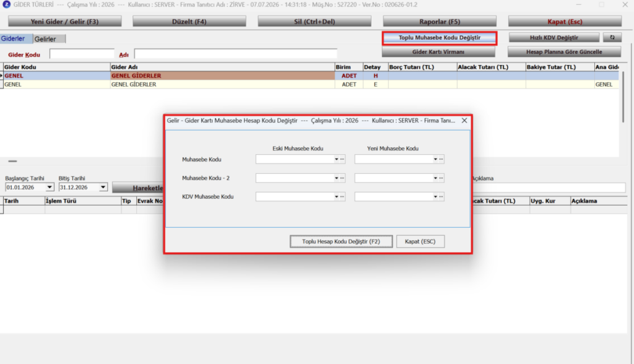Switch to the Giderler tab
This screenshot has width=634, height=364.
13,38
